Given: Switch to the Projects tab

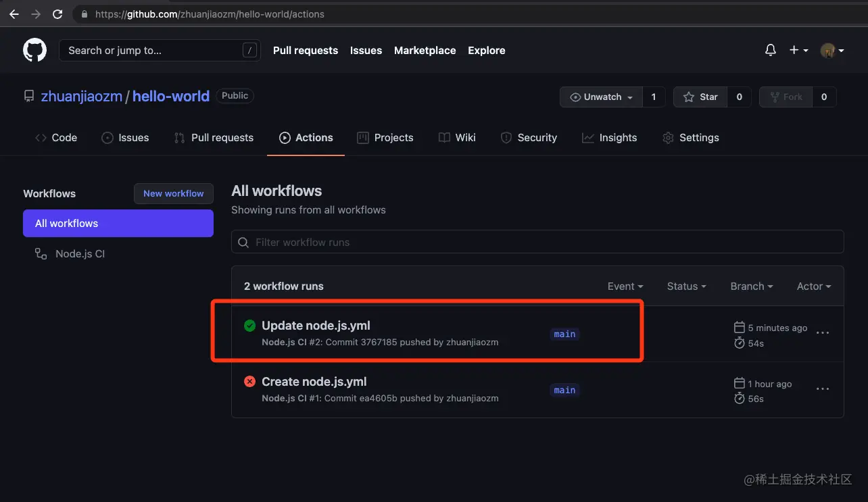Looking at the screenshot, I should pos(385,138).
